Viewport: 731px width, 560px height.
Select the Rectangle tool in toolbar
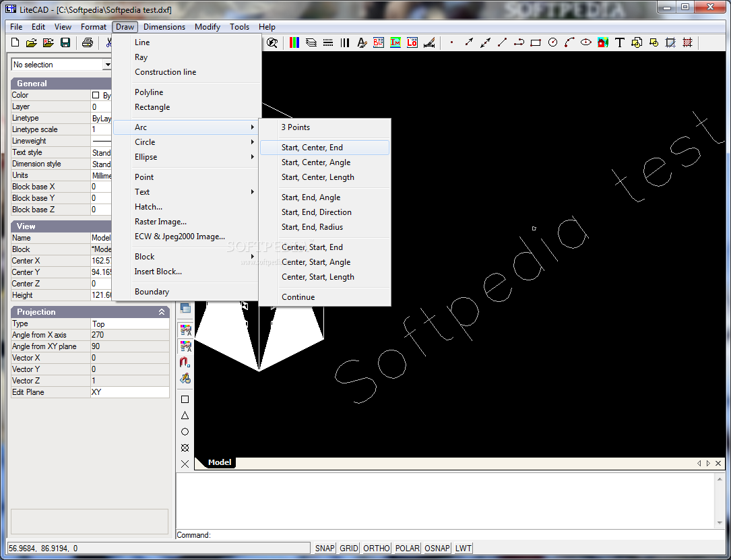pos(536,43)
